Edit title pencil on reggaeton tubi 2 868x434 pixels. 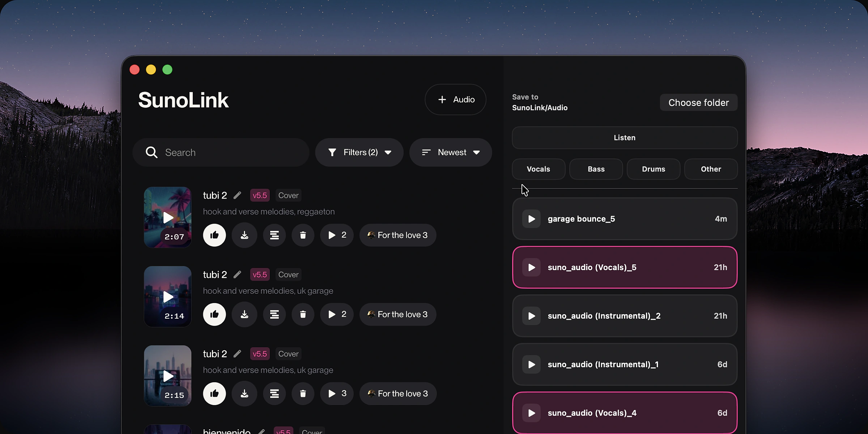click(x=237, y=195)
